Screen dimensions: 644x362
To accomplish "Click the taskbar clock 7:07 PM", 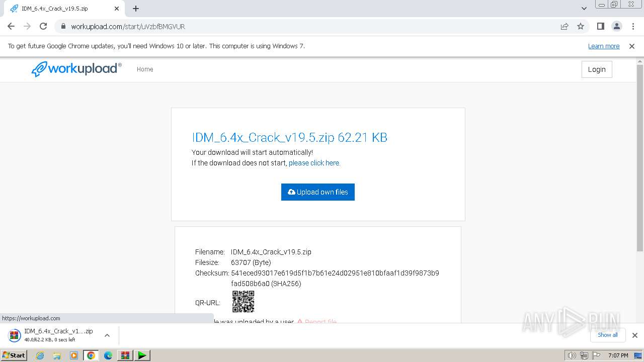I will (x=618, y=355).
